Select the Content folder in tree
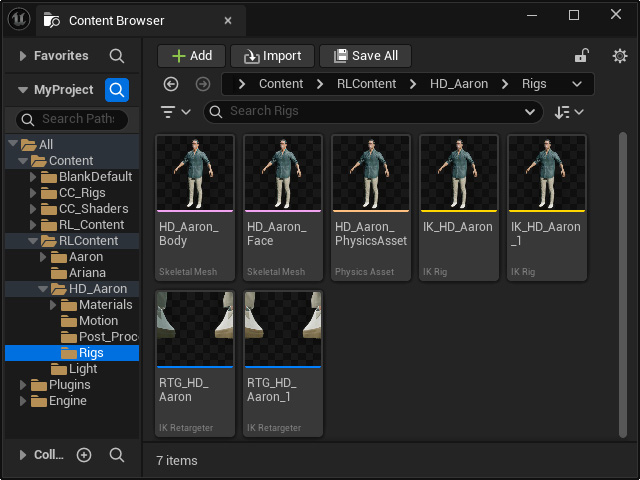The width and height of the screenshot is (640, 480). pyautogui.click(x=72, y=161)
